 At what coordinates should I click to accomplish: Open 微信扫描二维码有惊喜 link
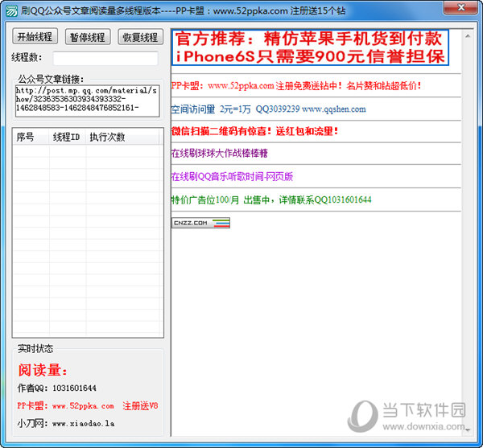coord(254,131)
